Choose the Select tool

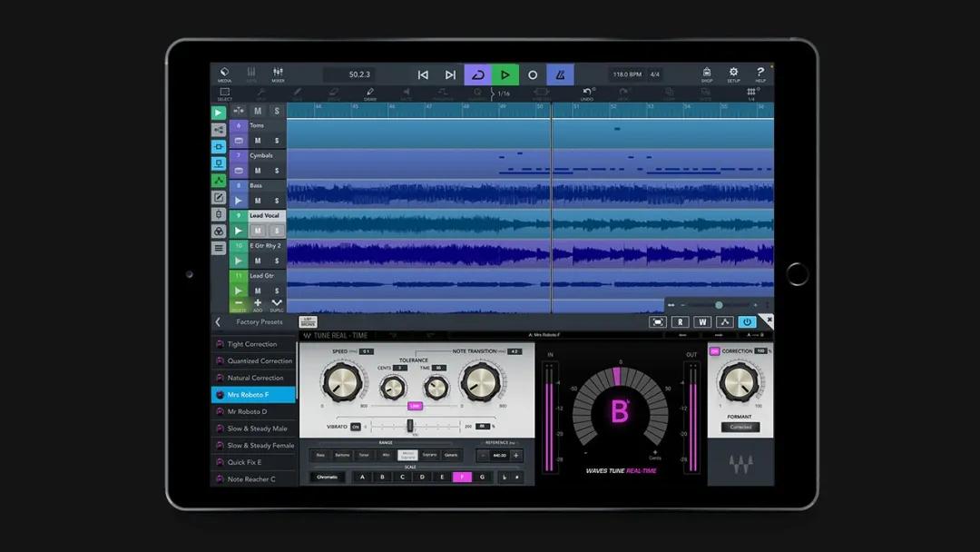coord(224,94)
